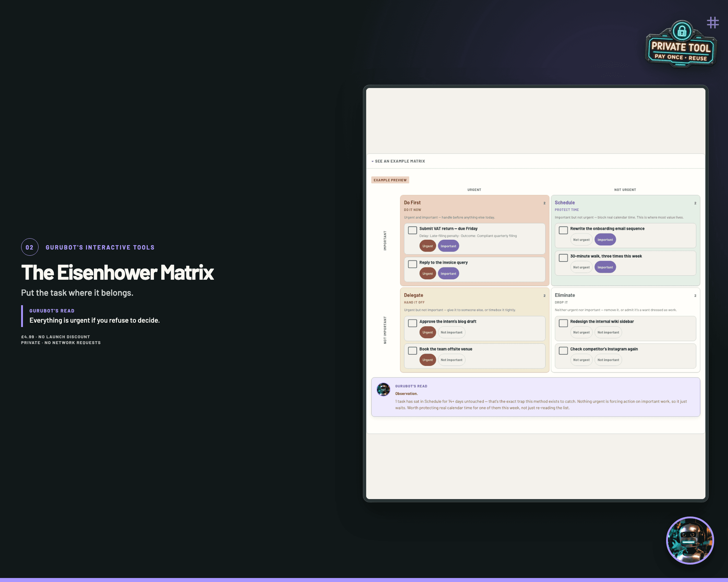Screen dimensions: 728x582
Task: Click the Not Important row label
Action: [x=385, y=330]
